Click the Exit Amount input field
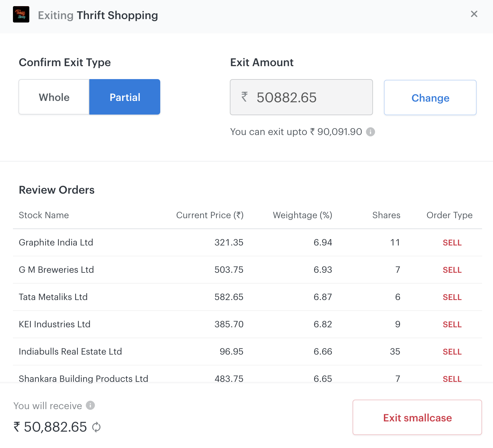The width and height of the screenshot is (493, 448). pyautogui.click(x=301, y=97)
